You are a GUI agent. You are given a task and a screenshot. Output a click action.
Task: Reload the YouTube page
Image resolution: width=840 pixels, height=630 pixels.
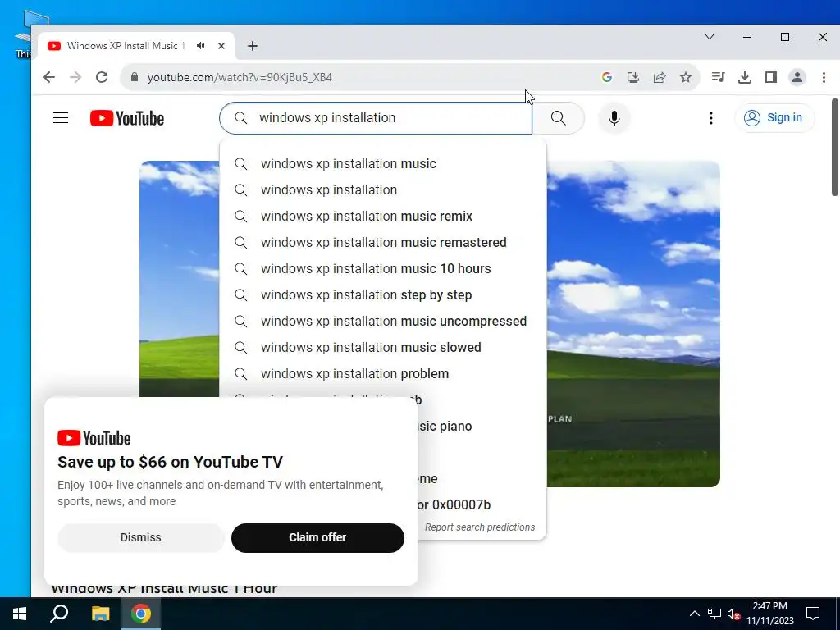click(x=102, y=77)
